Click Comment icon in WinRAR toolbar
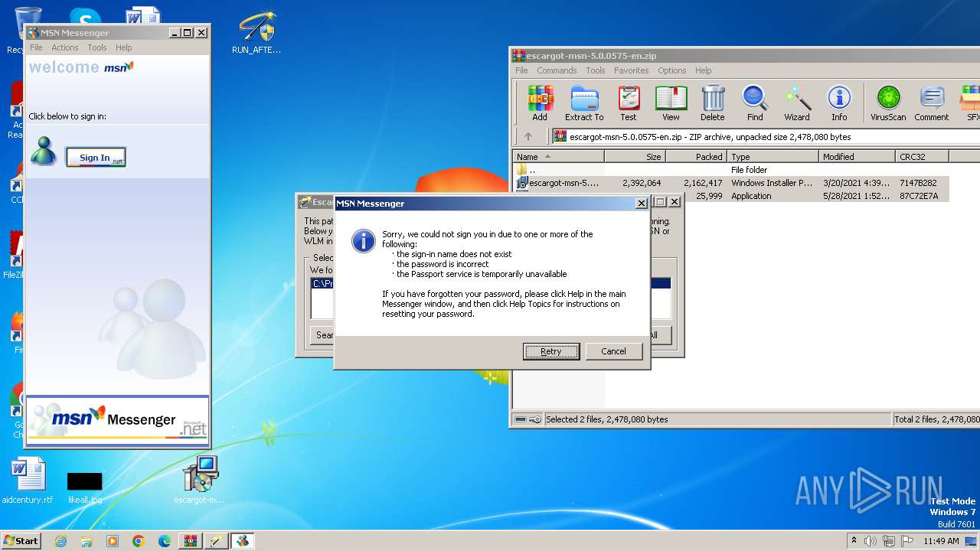Image resolution: width=980 pixels, height=551 pixels. tap(931, 103)
